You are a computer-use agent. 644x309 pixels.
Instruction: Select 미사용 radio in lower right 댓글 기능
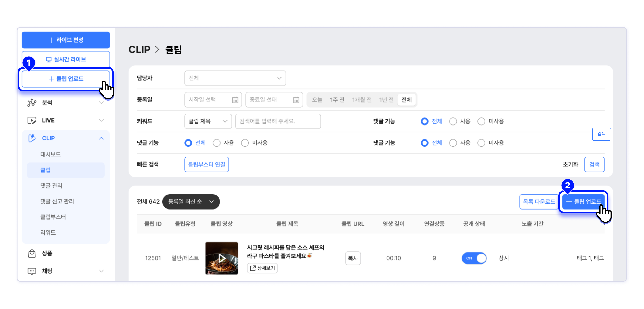[481, 143]
